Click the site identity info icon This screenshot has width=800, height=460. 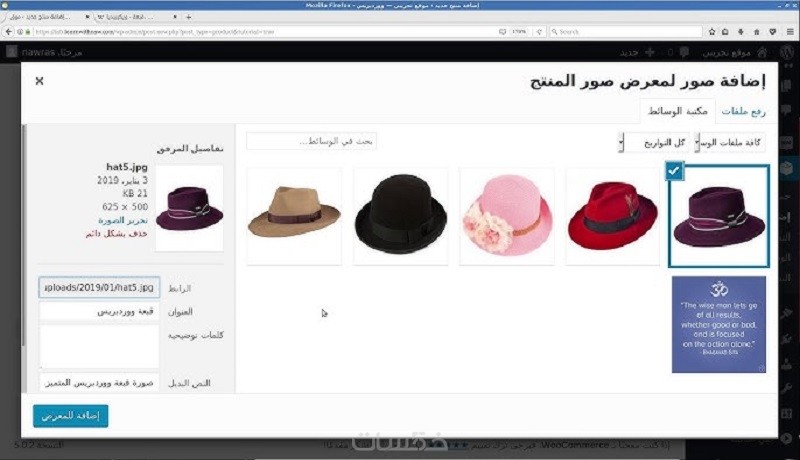pos(20,32)
